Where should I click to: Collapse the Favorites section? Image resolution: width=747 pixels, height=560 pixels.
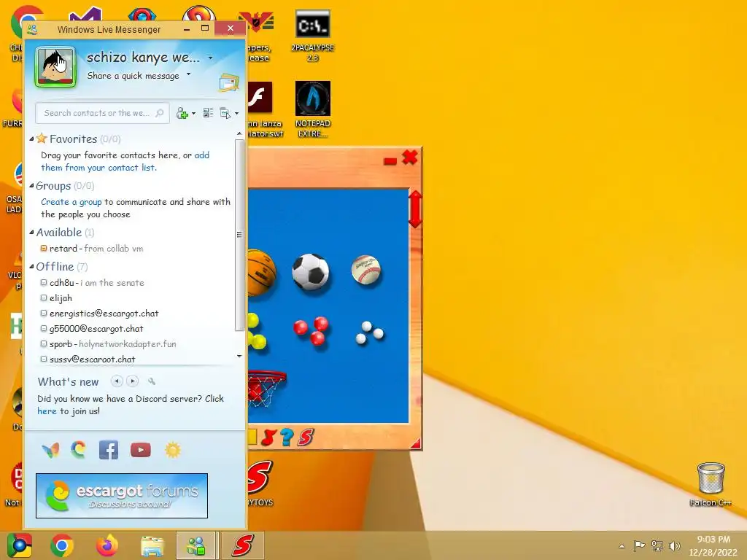pos(31,139)
